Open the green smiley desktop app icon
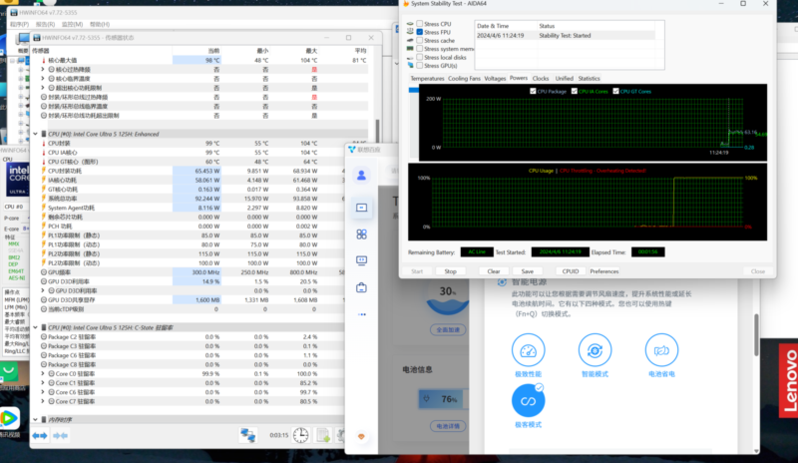This screenshot has width=798, height=463. tap(8, 372)
